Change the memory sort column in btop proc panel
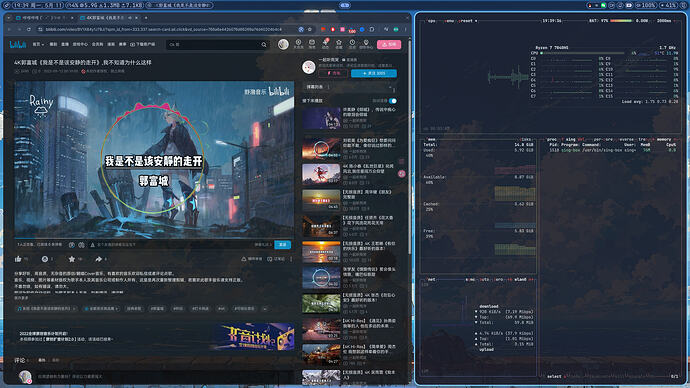690x388 pixels. pyautogui.click(x=664, y=139)
